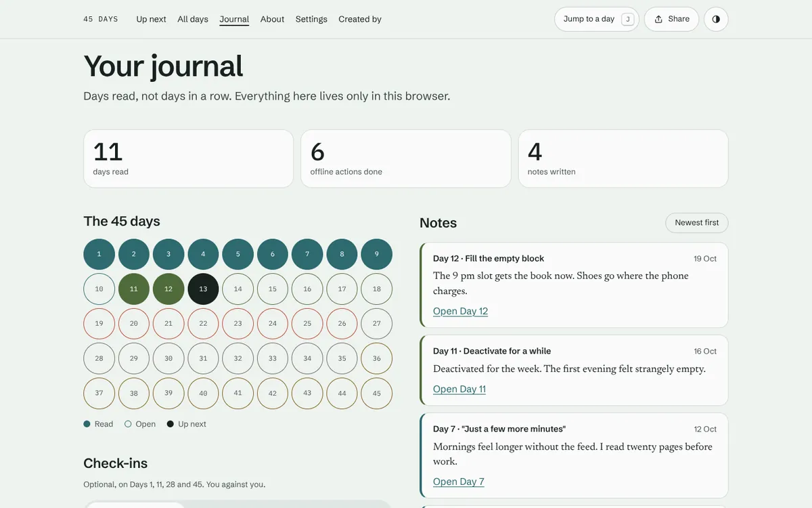Open the green day 12 circle
This screenshot has width=812, height=508.
pos(168,289)
